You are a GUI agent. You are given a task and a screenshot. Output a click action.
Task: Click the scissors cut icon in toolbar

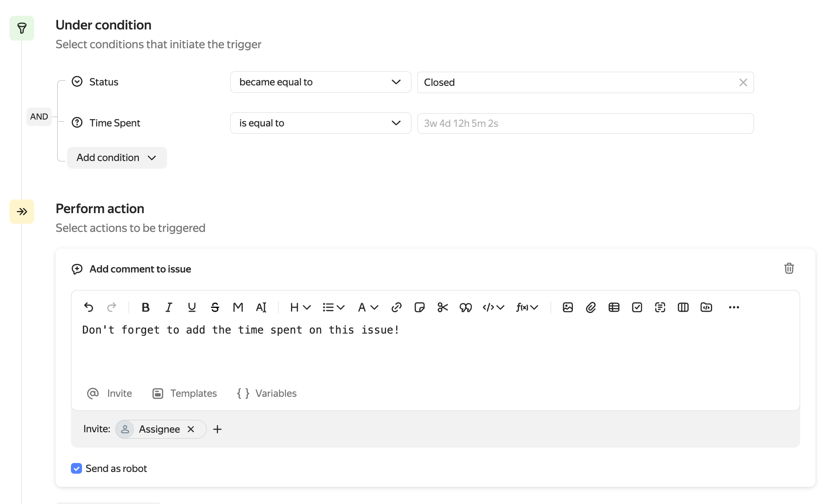[x=443, y=307]
